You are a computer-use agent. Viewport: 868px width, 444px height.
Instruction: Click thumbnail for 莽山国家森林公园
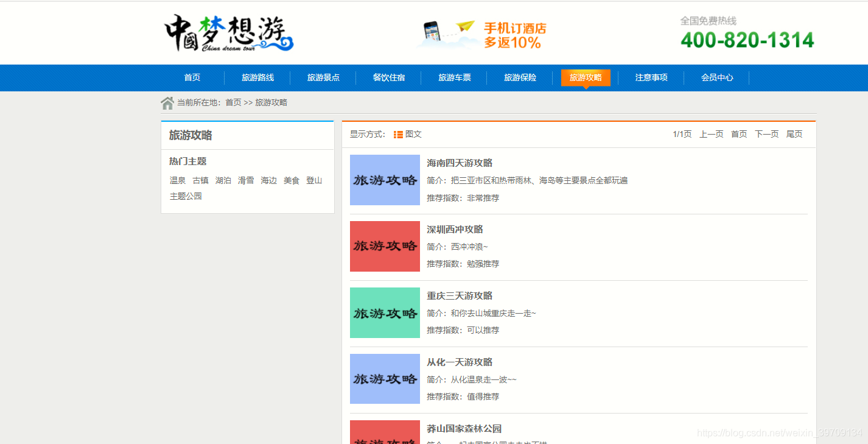pos(385,432)
